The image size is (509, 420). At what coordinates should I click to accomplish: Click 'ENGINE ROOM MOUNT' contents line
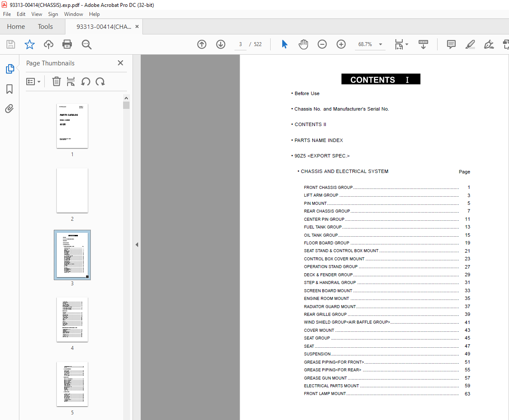(x=387, y=298)
